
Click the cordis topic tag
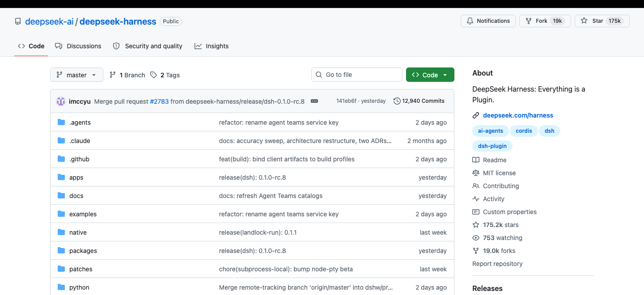(524, 131)
